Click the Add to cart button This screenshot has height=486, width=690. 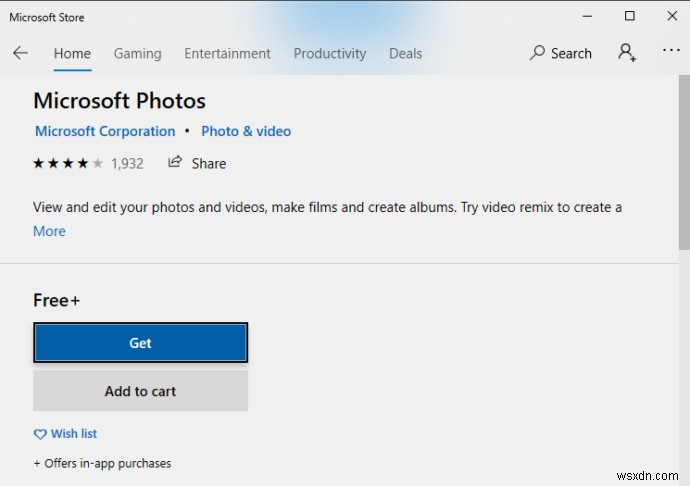point(140,391)
